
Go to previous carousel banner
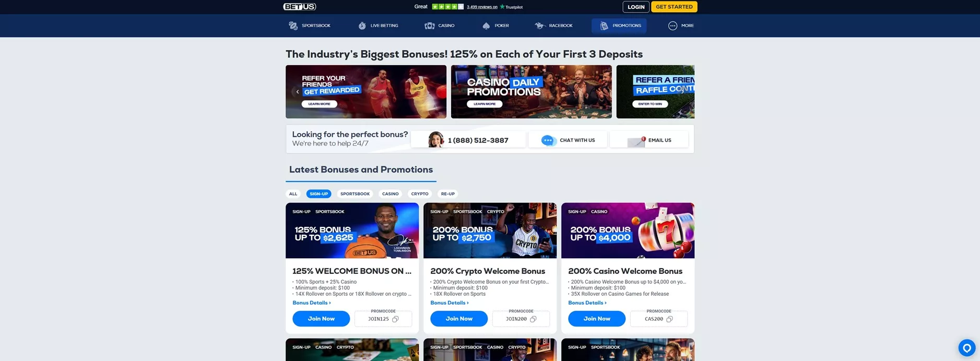298,92
